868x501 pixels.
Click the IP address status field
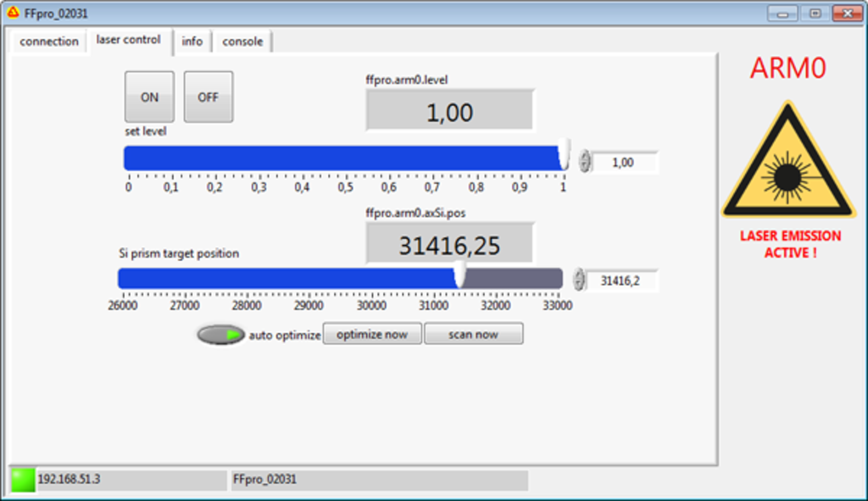pyautogui.click(x=129, y=480)
